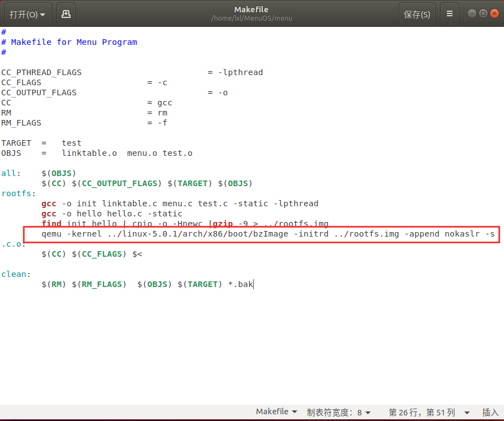Place cursor on CC_PTHREAD_FLAGS variable

[41, 72]
